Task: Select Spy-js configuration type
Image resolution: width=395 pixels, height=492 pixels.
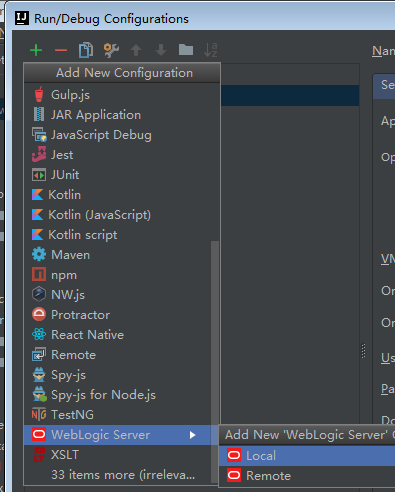Action: pos(118,375)
